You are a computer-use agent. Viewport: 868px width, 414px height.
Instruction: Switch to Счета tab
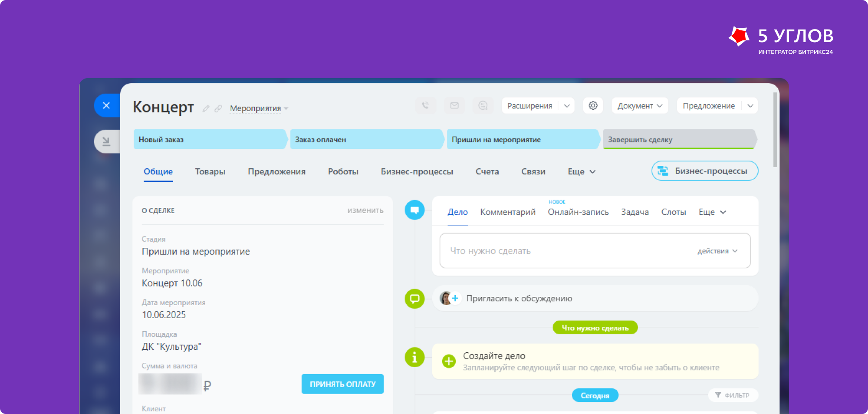487,172
